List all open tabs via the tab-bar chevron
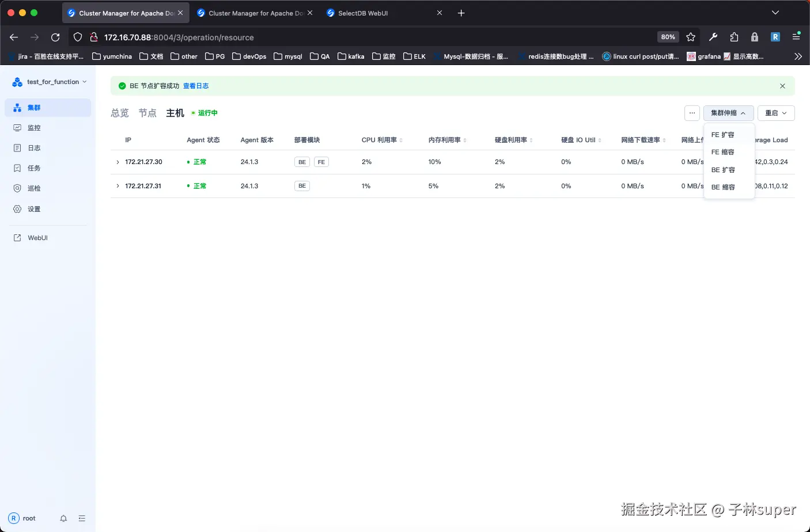Screen dimensions: 810x532 (x=775, y=13)
